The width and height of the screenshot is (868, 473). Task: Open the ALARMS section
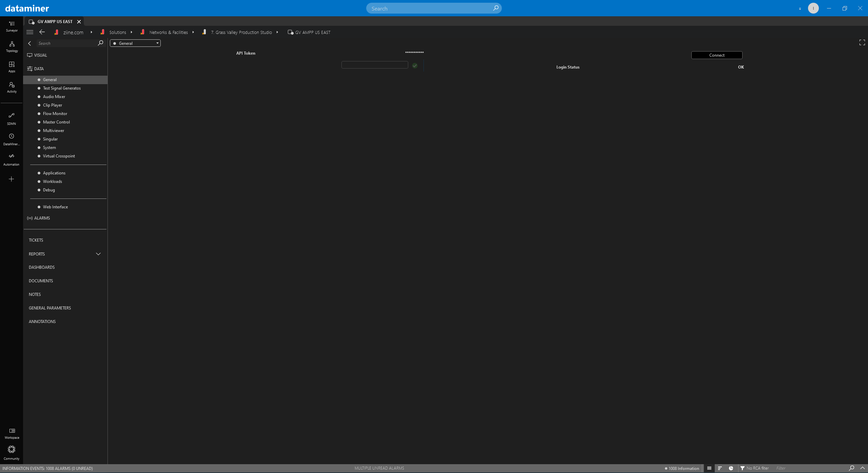(39, 218)
